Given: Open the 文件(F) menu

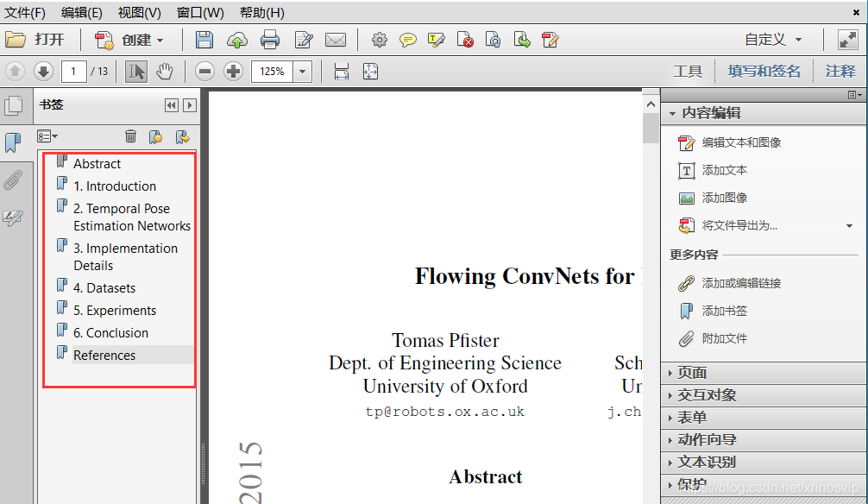Looking at the screenshot, I should (25, 12).
